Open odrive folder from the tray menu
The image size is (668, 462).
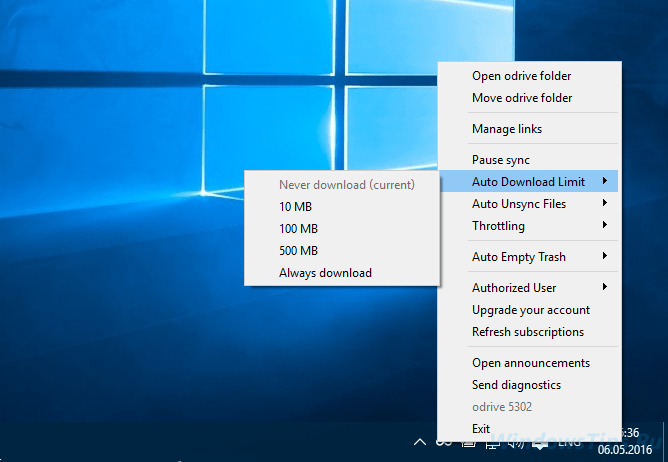click(528, 76)
